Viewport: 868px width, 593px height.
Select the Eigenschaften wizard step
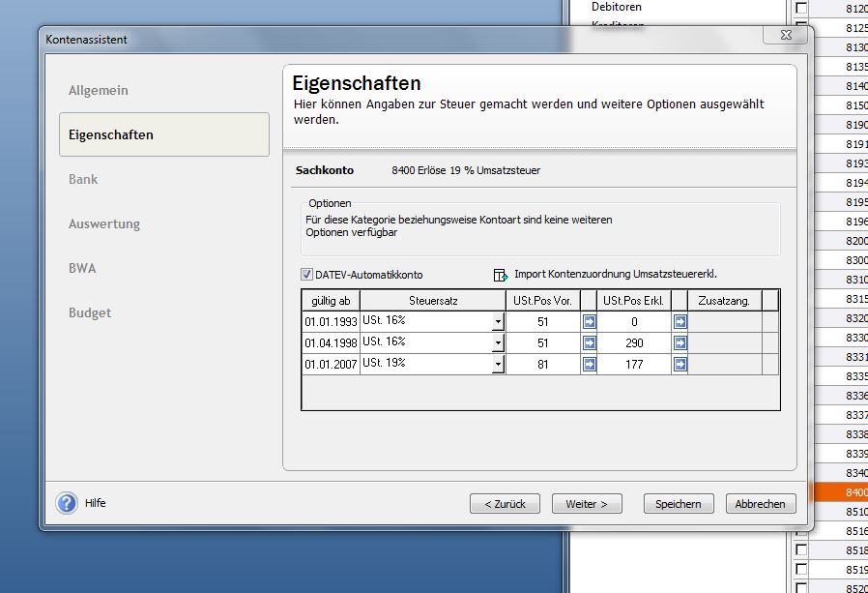coord(164,134)
